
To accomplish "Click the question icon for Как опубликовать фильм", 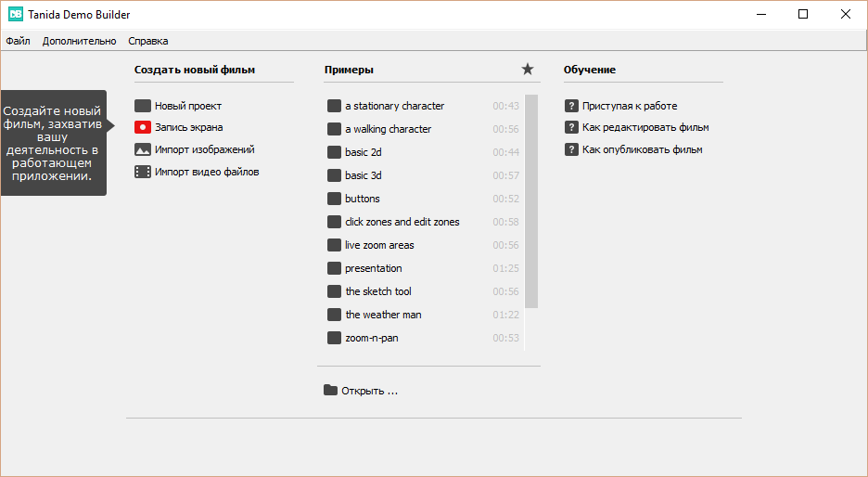I will pos(571,149).
